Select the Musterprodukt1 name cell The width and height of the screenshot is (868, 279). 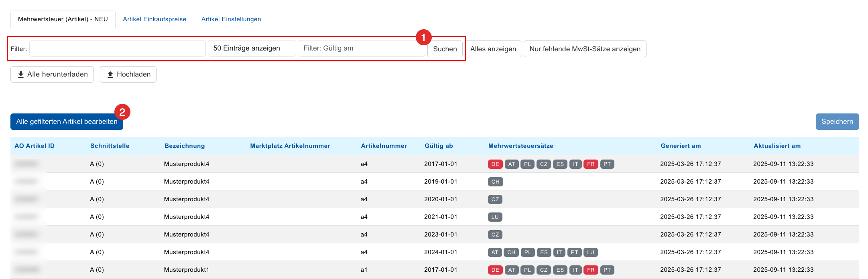pyautogui.click(x=187, y=270)
